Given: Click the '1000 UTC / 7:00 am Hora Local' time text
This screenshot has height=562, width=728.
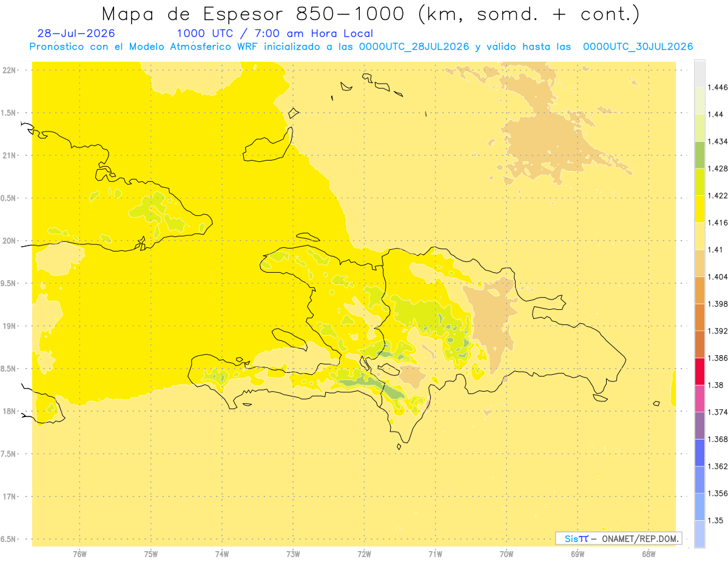Looking at the screenshot, I should [275, 33].
